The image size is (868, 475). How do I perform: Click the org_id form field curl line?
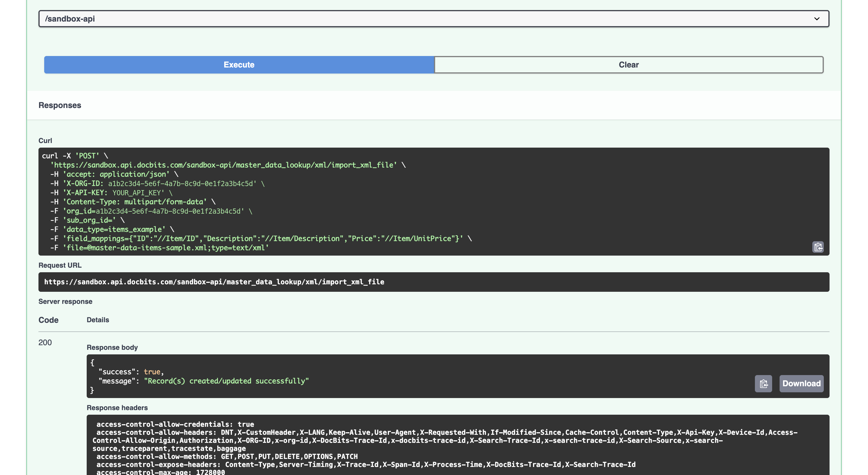click(x=151, y=211)
